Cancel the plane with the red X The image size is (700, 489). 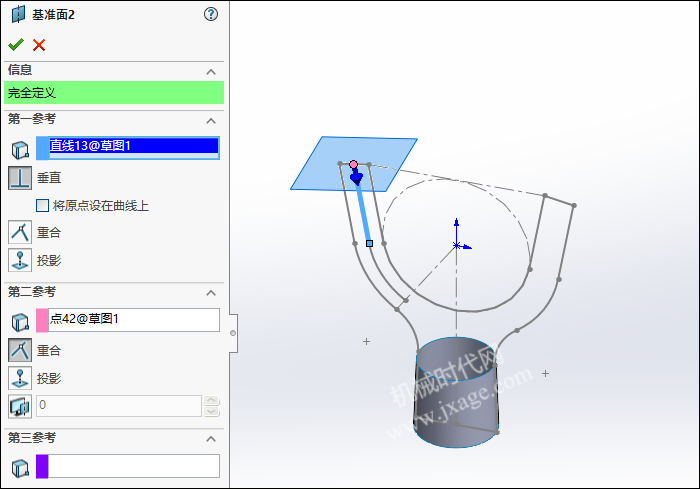point(39,45)
